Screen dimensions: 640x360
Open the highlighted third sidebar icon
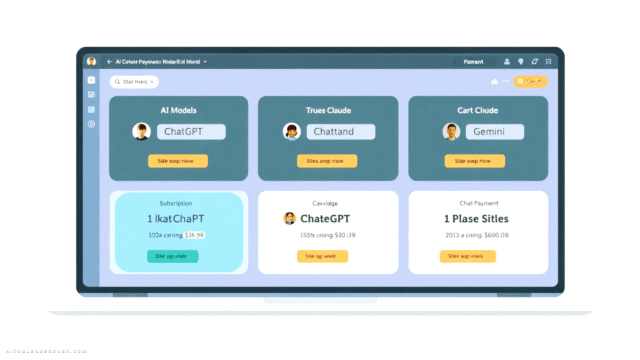tap(91, 109)
